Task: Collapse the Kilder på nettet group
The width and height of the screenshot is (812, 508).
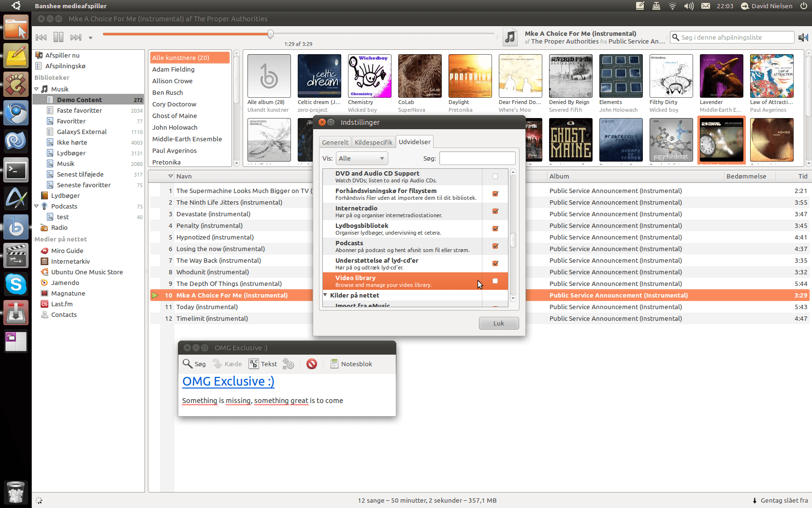Action: click(x=325, y=295)
